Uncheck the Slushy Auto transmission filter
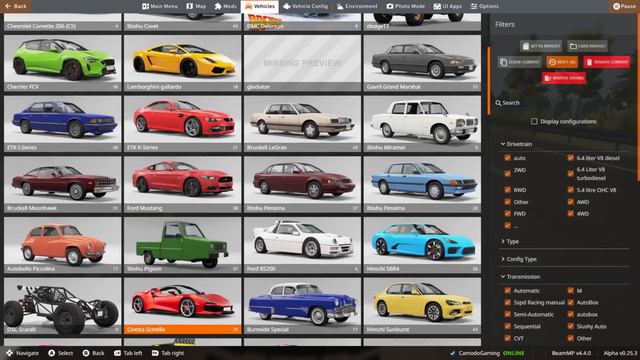 pos(571,326)
